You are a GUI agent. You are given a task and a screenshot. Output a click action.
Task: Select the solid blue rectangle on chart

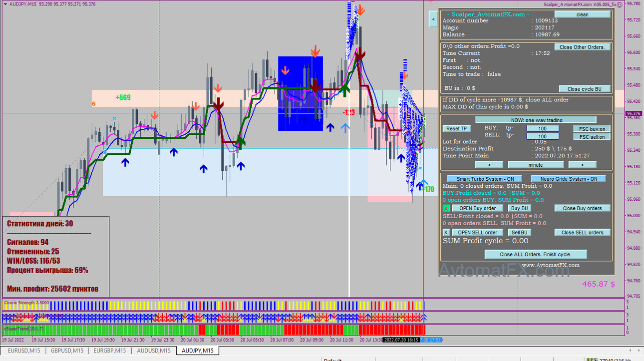point(300,93)
